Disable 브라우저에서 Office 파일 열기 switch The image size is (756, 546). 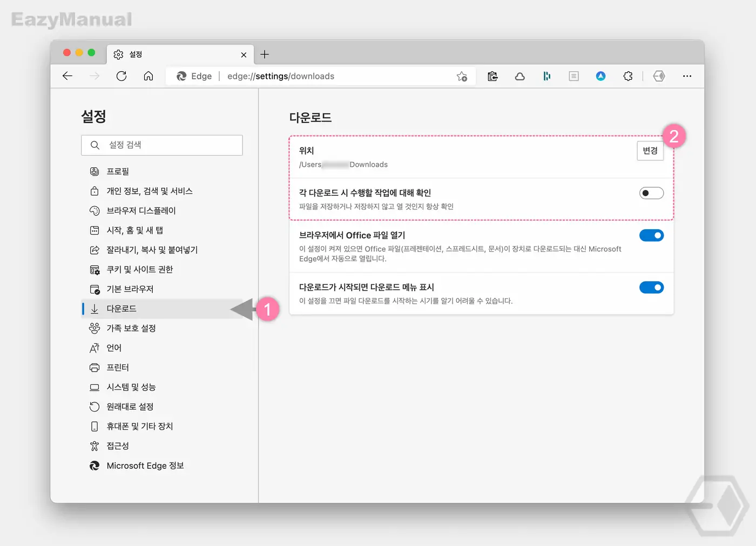pos(651,235)
